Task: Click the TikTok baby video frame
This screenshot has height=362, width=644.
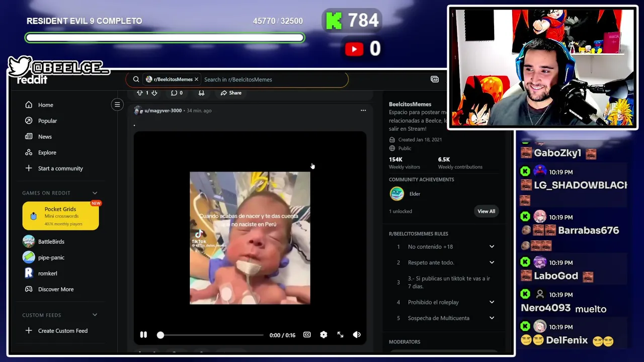Action: point(250,238)
